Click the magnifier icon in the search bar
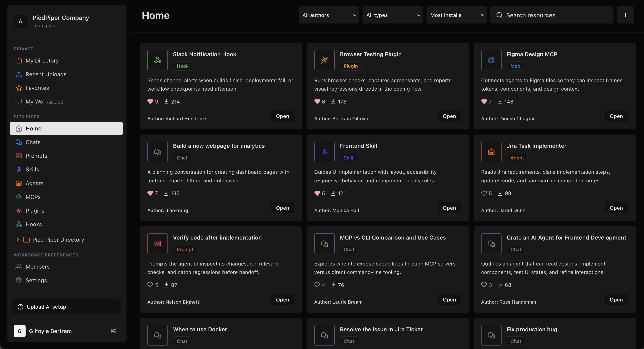Screen dimensions: 644x349 (499, 15)
